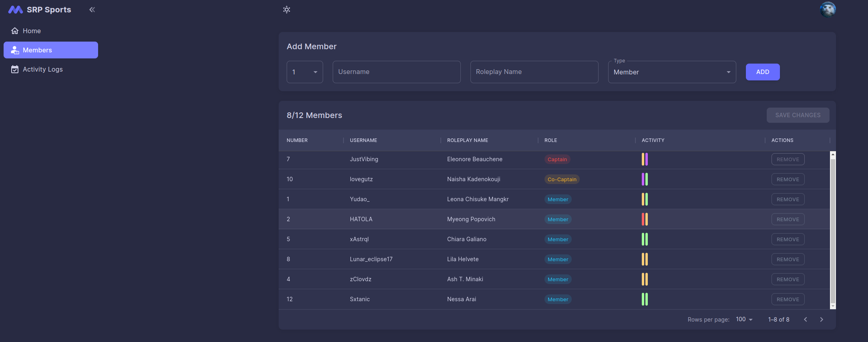Open the member number dropdown
The image size is (868, 342).
coord(305,72)
